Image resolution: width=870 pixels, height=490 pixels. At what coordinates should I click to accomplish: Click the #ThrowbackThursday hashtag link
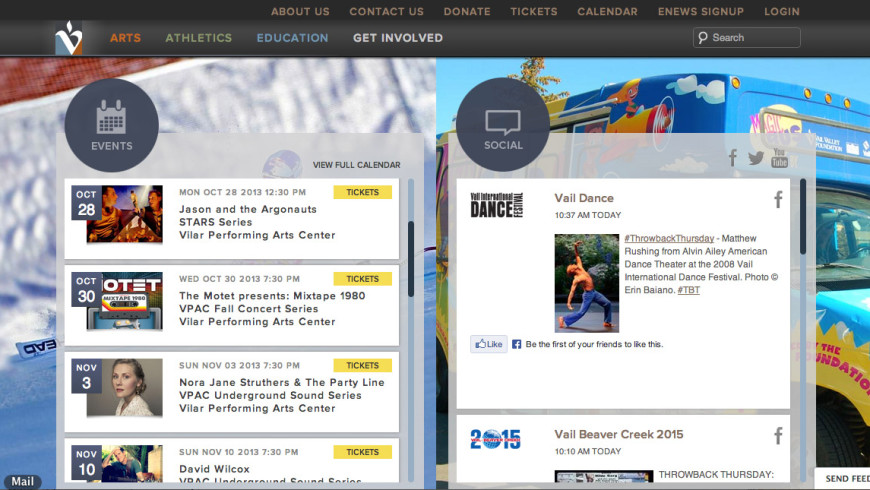669,238
